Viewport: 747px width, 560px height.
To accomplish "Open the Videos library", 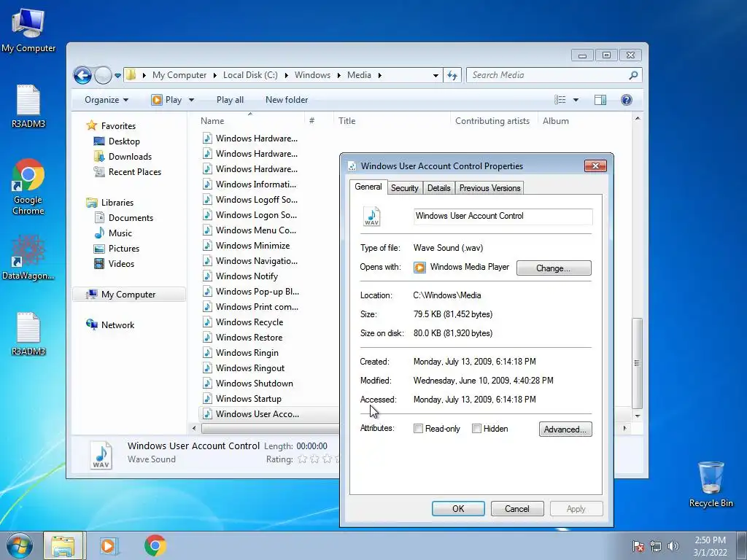I will (x=121, y=264).
